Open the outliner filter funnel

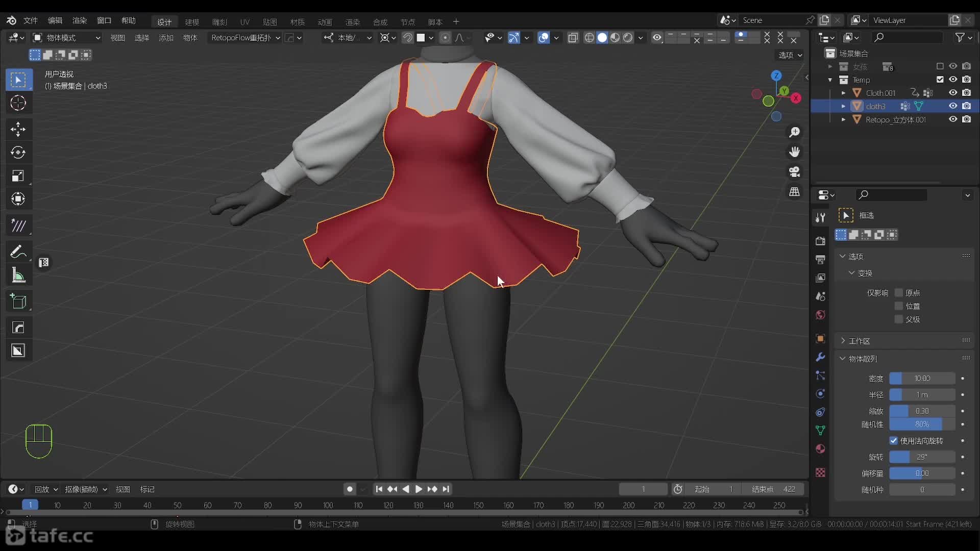click(x=960, y=37)
